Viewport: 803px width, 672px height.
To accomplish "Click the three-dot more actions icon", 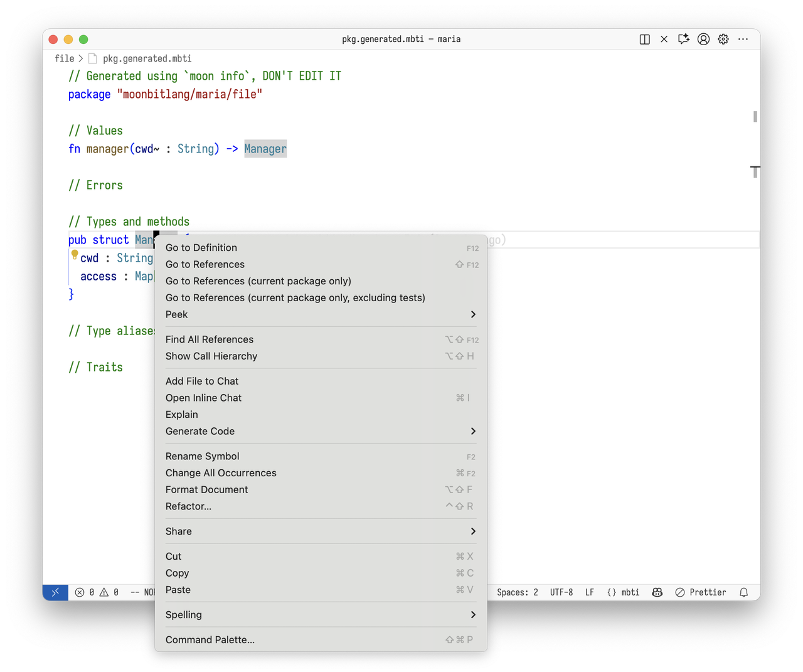I will point(743,39).
